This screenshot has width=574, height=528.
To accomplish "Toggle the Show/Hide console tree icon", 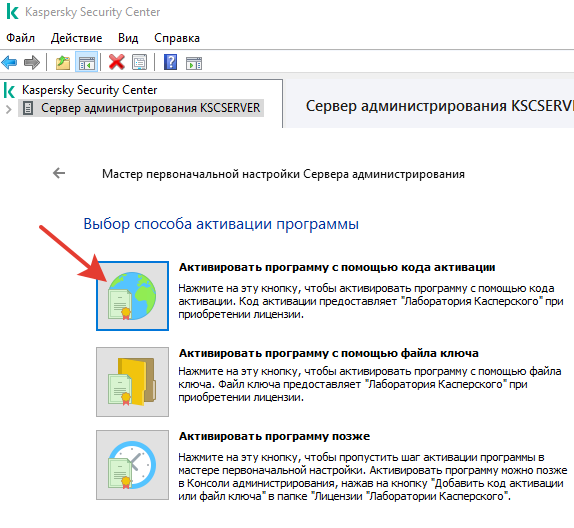I will pos(86,63).
